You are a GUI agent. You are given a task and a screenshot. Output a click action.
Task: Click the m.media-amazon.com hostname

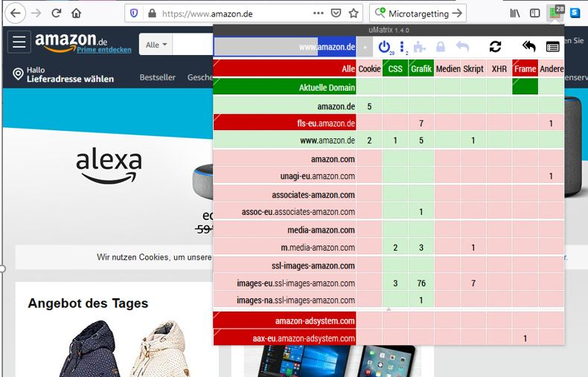click(x=318, y=248)
